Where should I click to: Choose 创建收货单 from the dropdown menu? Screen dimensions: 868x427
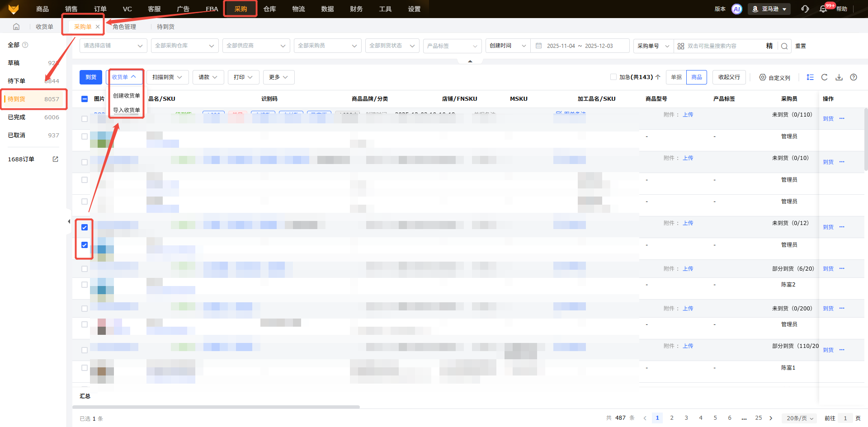(x=127, y=96)
